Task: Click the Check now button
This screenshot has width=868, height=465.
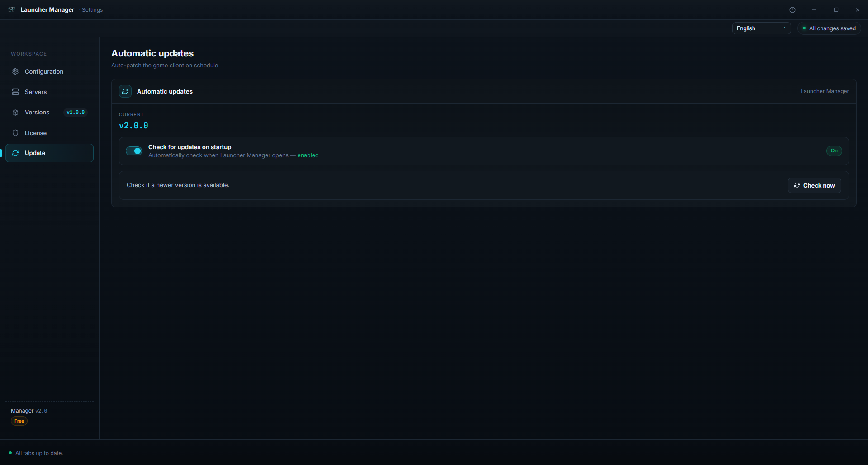Action: (x=814, y=185)
